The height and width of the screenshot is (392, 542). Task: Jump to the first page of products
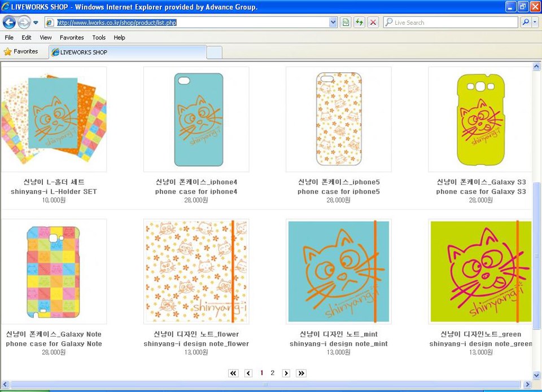[233, 373]
